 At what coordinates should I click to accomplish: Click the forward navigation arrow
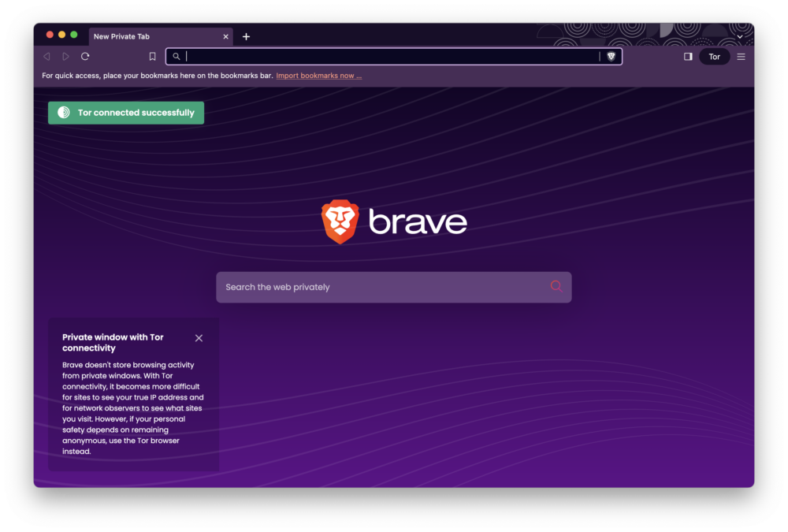pos(65,56)
